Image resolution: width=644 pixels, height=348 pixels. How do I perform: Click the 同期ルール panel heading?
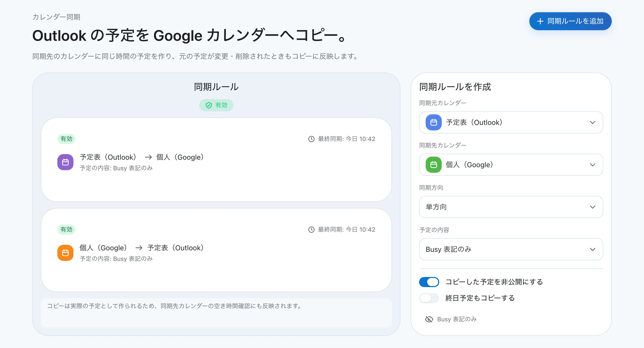pos(216,87)
